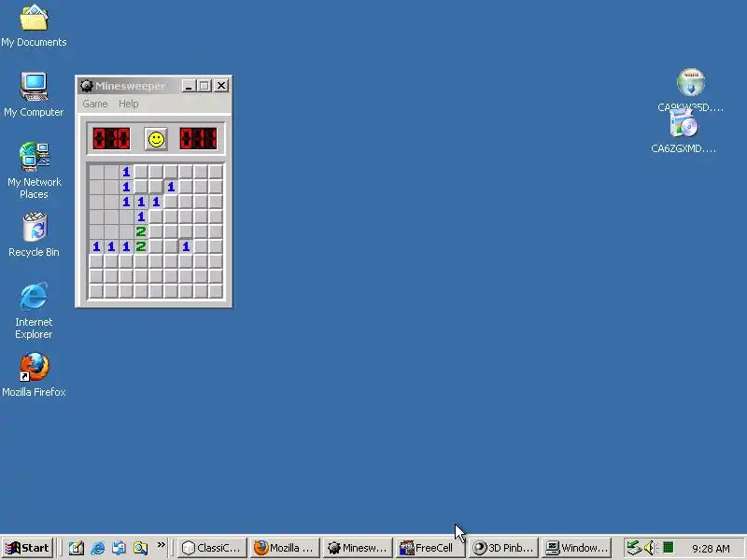This screenshot has height=560, width=747.
Task: Click the Show Desktop Quick Launch icon
Action: (120, 548)
